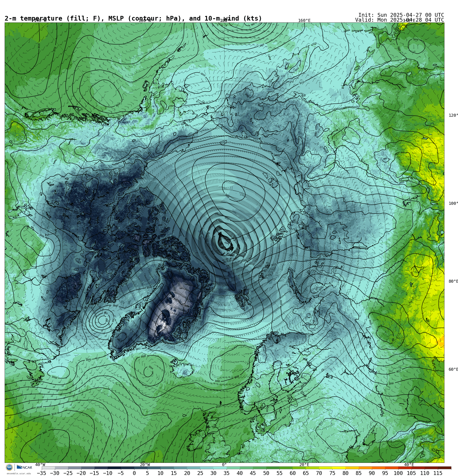Click the 40°W longitude label at bottom
Screen dimensions: 458x476
[x=40, y=465]
